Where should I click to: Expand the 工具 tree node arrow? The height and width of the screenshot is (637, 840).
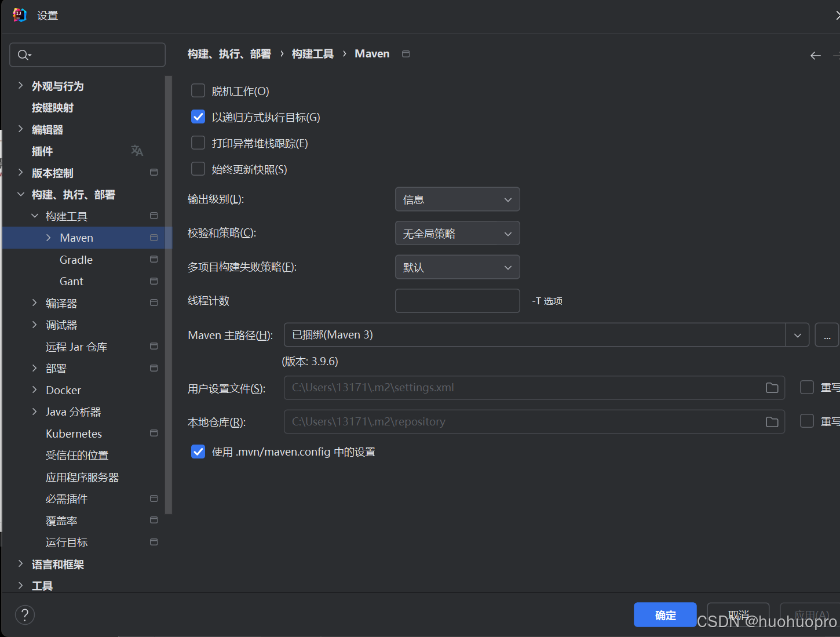click(20, 585)
